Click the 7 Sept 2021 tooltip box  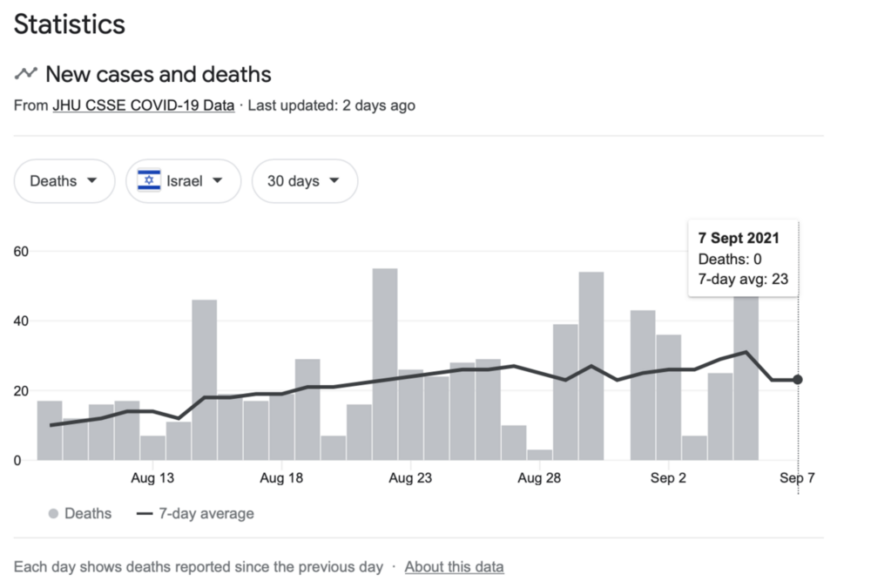742,259
